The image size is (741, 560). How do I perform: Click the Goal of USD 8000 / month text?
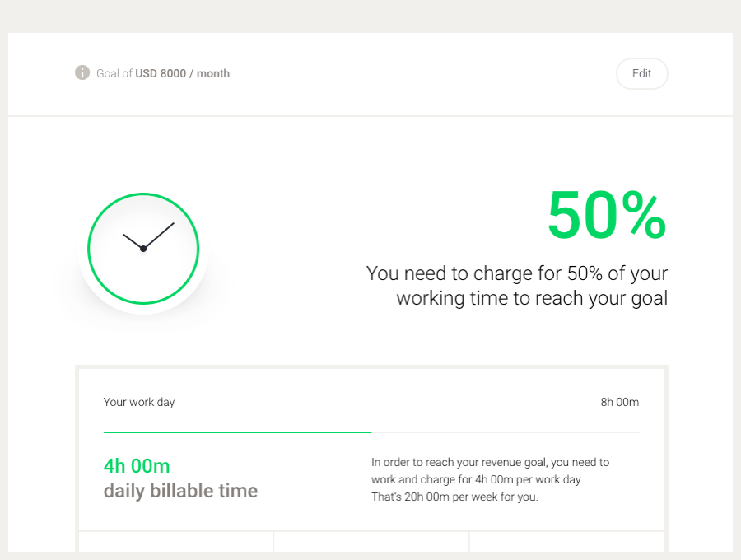pyautogui.click(x=162, y=73)
